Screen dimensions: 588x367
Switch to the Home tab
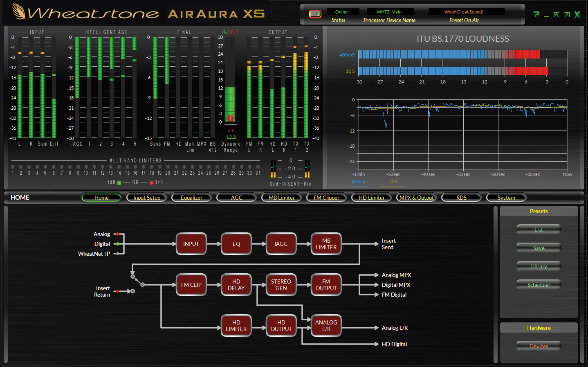point(102,198)
